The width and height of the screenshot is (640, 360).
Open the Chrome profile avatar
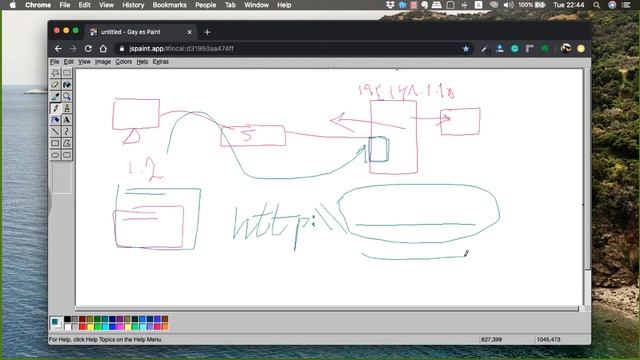[x=566, y=49]
